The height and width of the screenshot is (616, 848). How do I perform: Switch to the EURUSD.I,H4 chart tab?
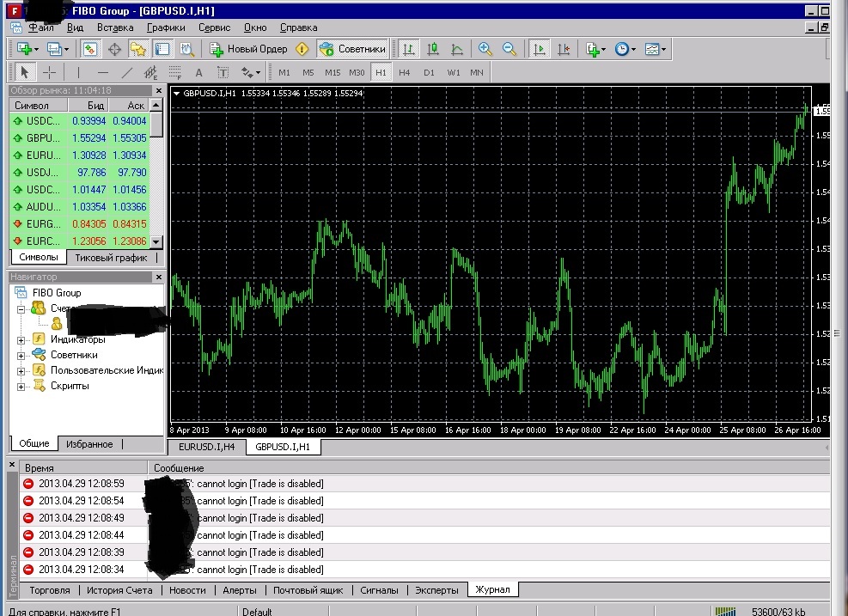pos(206,447)
